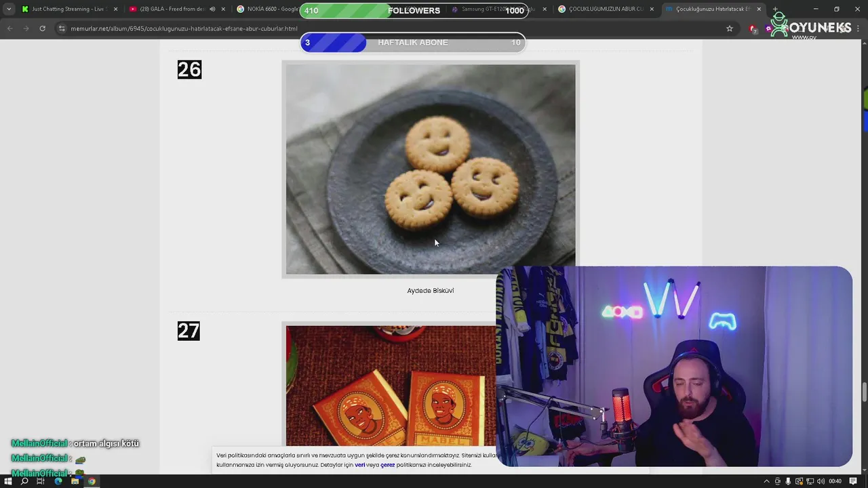Click the 00:40 taskbar clock

pyautogui.click(x=835, y=481)
